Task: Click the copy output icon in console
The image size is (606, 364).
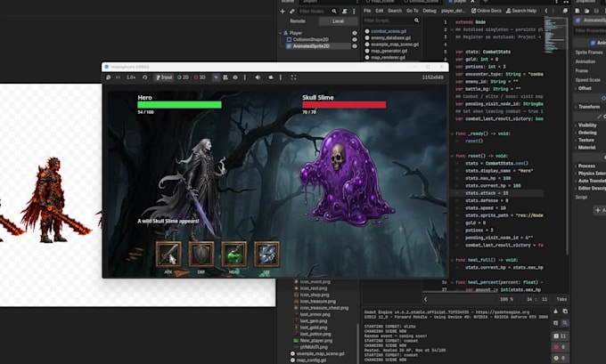Action: click(x=565, y=311)
